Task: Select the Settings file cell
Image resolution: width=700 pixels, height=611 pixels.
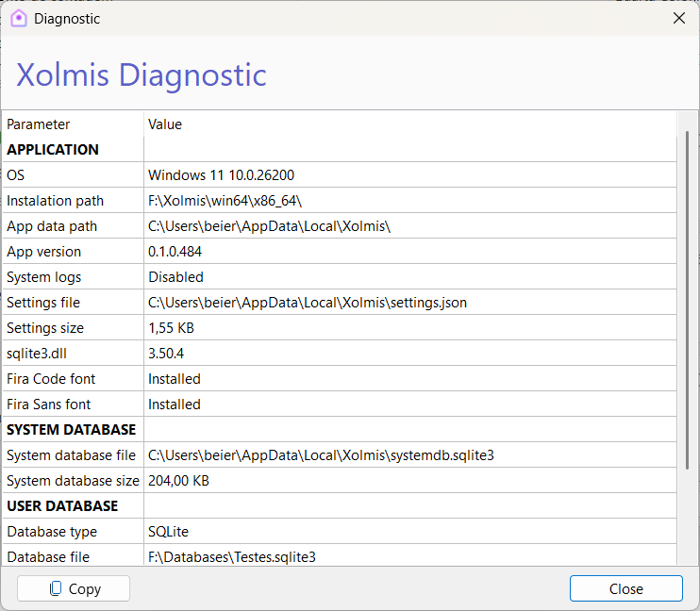Action: pos(74,302)
